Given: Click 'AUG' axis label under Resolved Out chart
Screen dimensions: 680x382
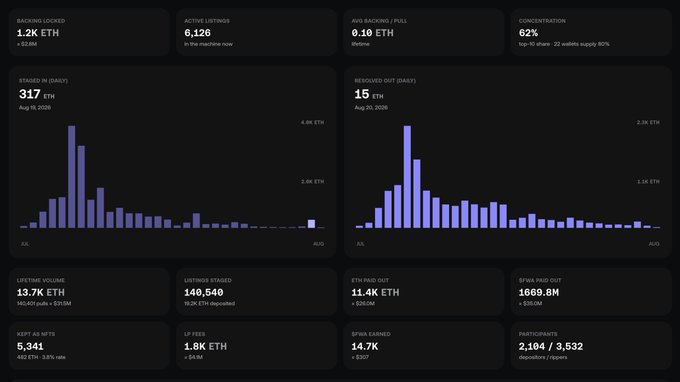Looking at the screenshot, I should tap(654, 244).
